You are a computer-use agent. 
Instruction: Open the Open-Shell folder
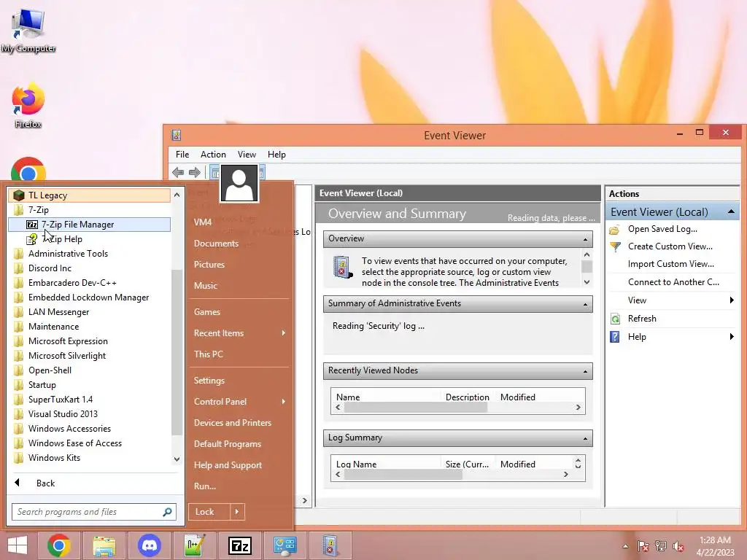point(89,370)
